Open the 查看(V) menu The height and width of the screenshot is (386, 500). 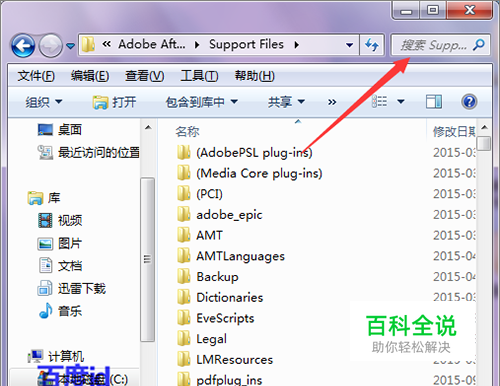point(144,76)
